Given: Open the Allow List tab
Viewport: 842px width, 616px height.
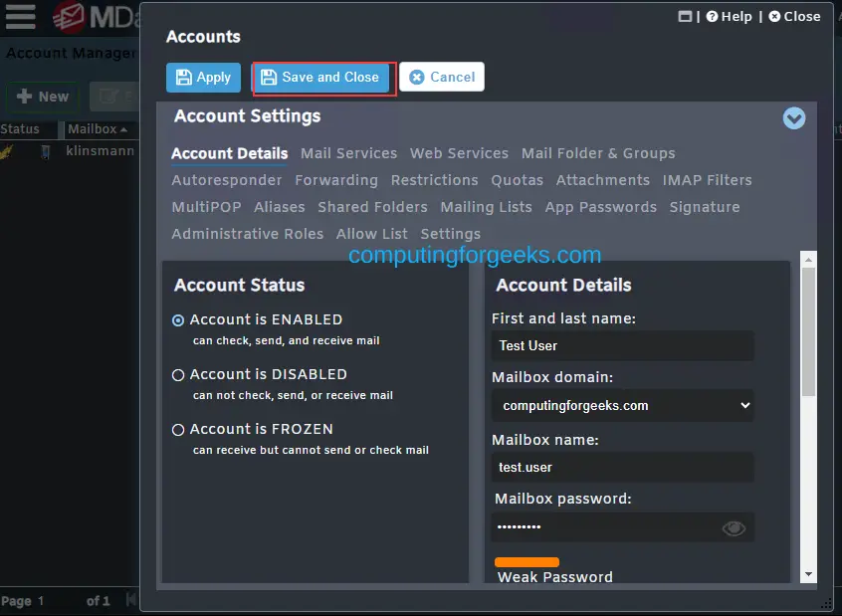Looking at the screenshot, I should [x=372, y=234].
